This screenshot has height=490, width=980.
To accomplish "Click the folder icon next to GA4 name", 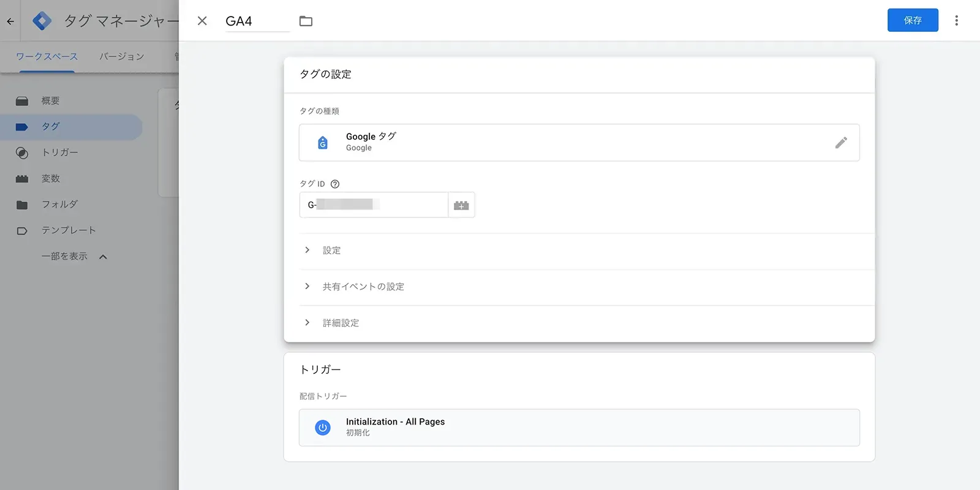I will [306, 21].
